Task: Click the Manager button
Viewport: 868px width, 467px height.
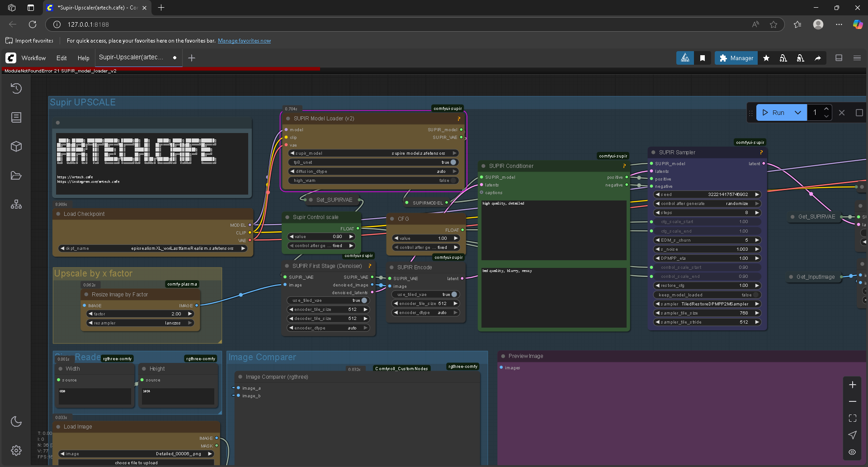Action: coord(736,58)
